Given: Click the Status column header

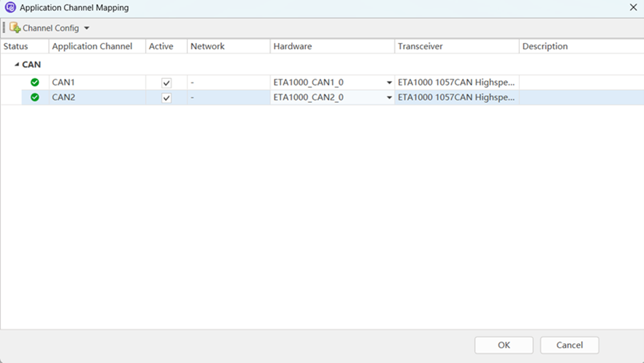Looking at the screenshot, I should pyautogui.click(x=16, y=46).
